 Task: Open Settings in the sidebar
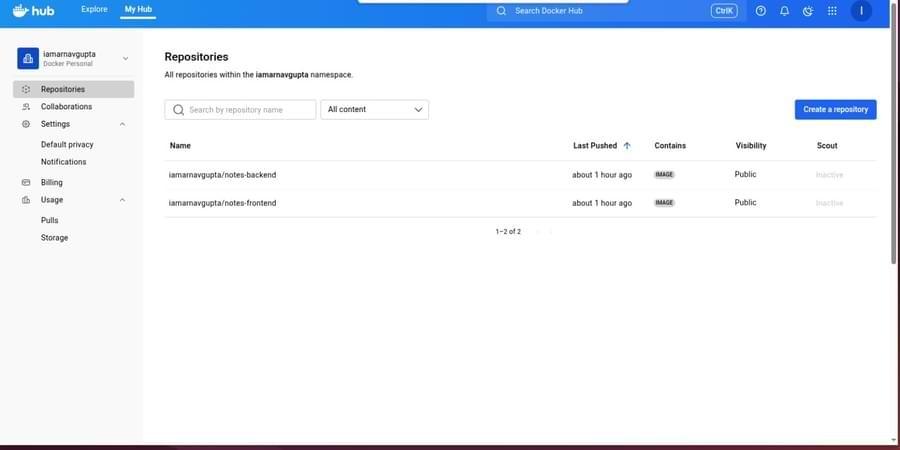tap(55, 124)
